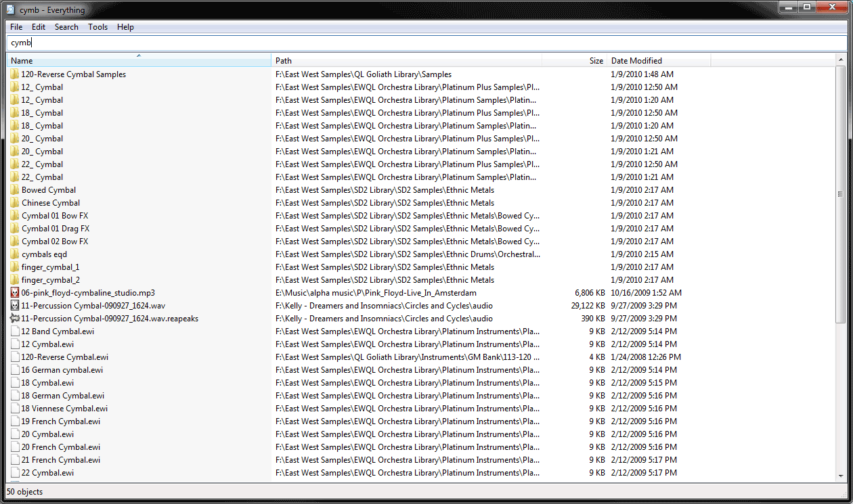The height and width of the screenshot is (504, 853).
Task: Click file icon of 12 Band Cymbal.ewi
Action: coord(15,331)
